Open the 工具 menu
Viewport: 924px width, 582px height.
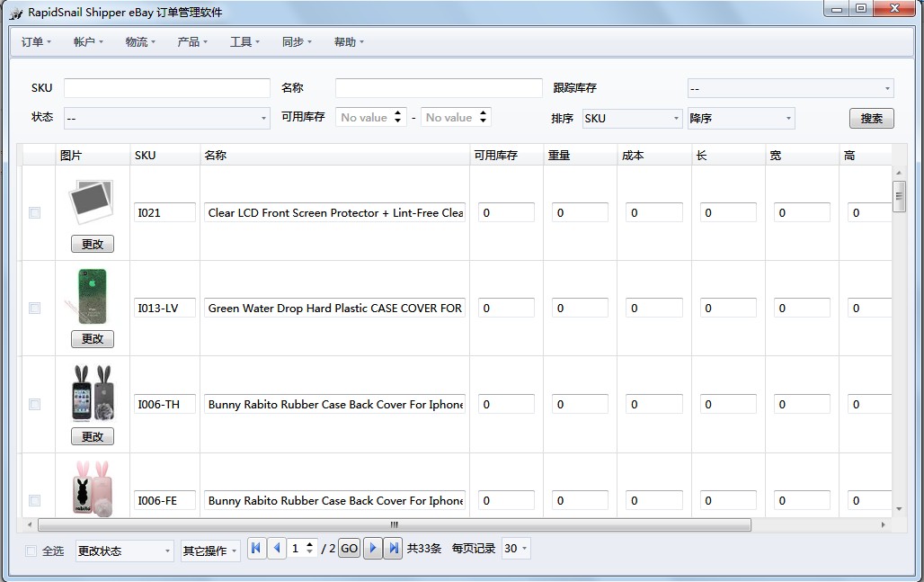244,42
